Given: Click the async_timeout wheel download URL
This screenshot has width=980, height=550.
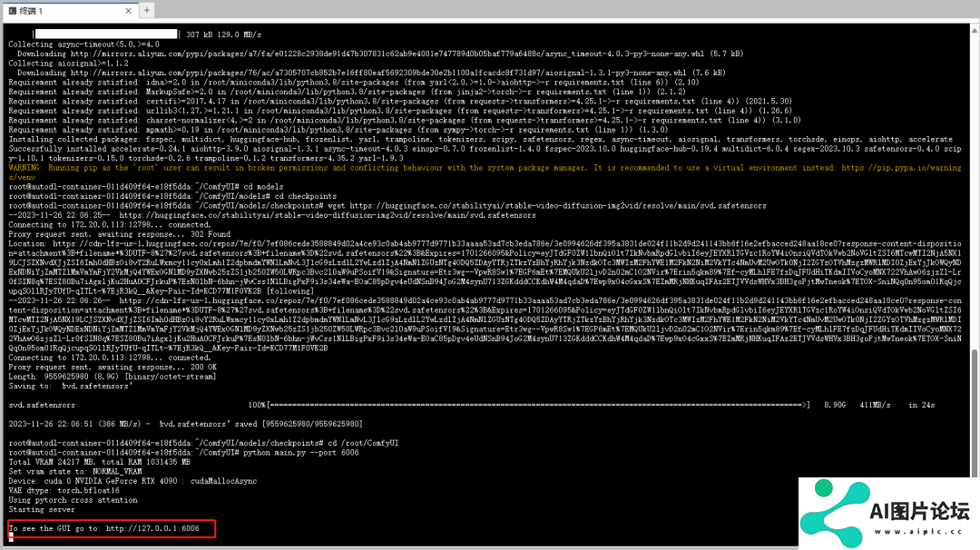Looking at the screenshot, I should coord(387,54).
